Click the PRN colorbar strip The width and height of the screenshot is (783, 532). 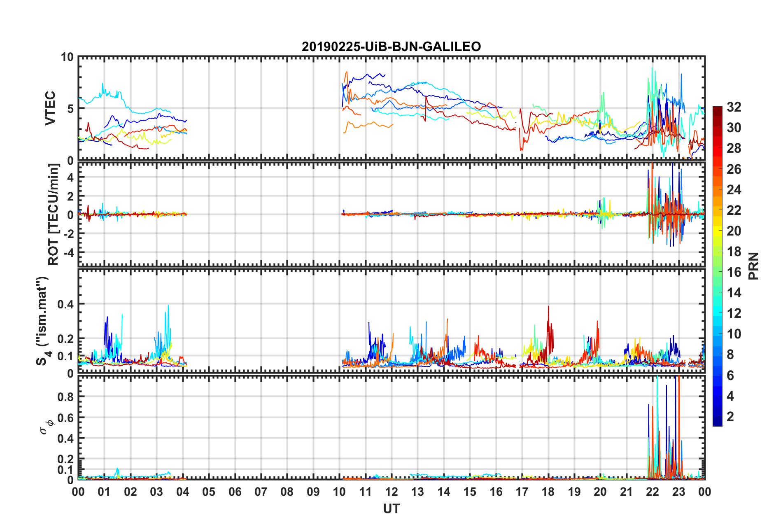click(x=718, y=266)
